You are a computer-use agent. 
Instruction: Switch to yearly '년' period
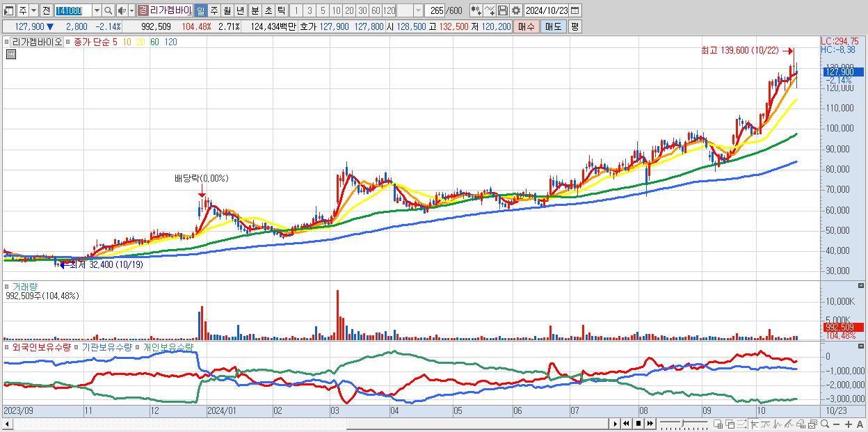240,11
